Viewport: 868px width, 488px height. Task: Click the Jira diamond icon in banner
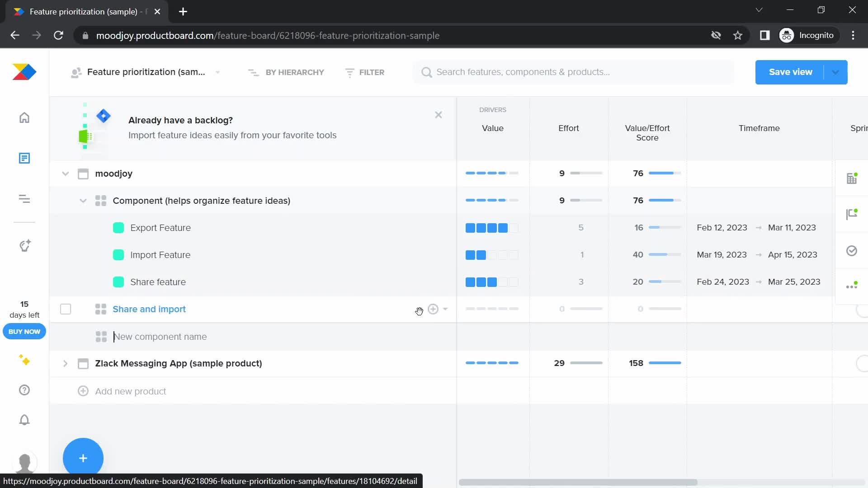coord(104,116)
